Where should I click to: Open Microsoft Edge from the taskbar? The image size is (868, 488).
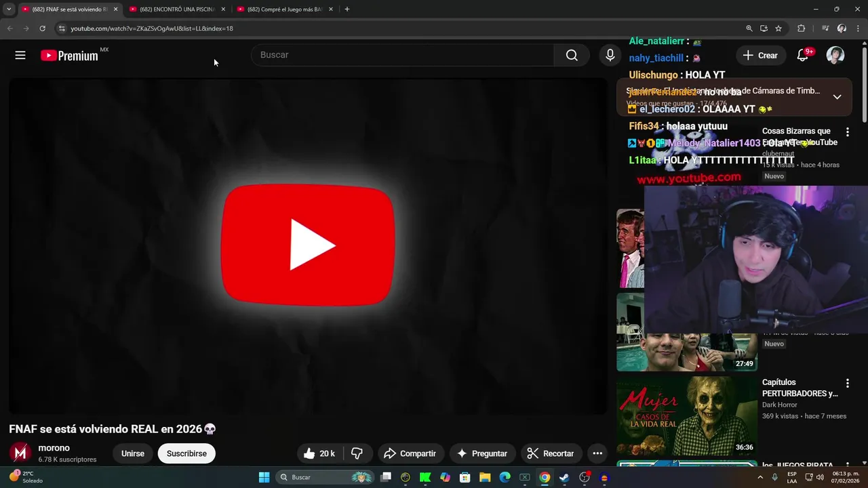pyautogui.click(x=505, y=477)
